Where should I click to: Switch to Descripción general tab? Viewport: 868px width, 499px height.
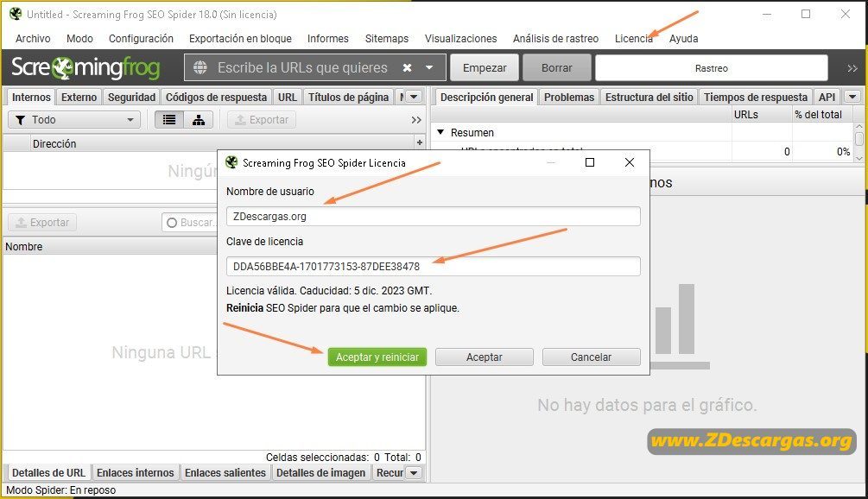(486, 98)
